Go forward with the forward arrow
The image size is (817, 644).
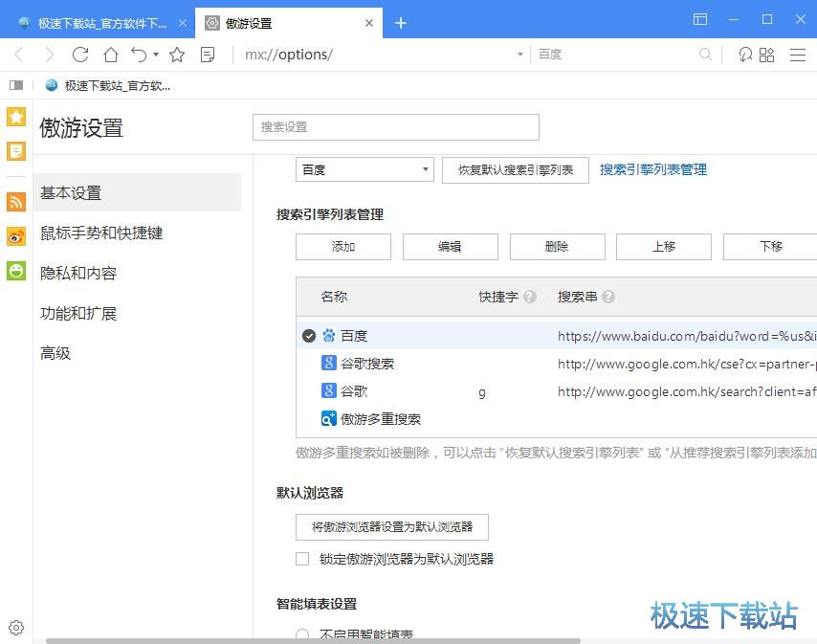[50, 55]
